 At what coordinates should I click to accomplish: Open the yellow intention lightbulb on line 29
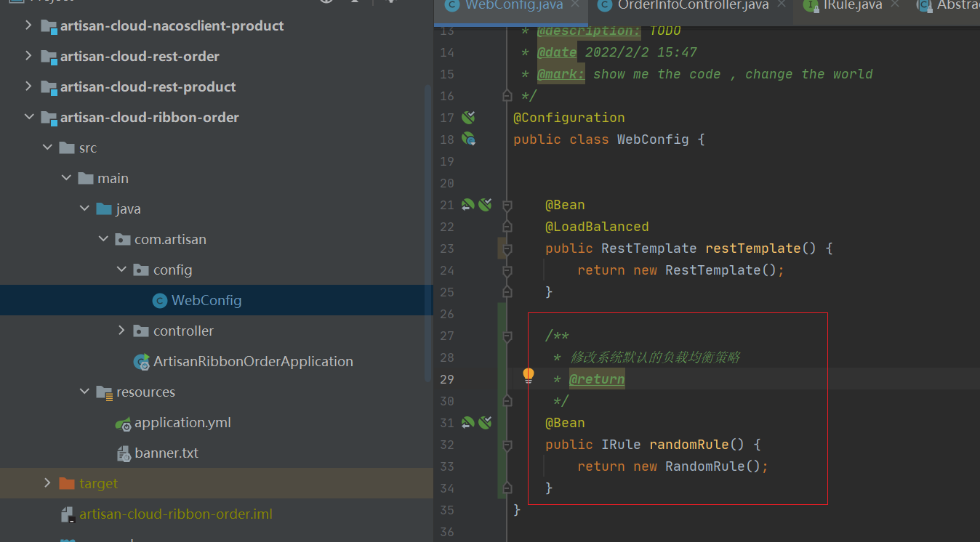click(x=529, y=376)
